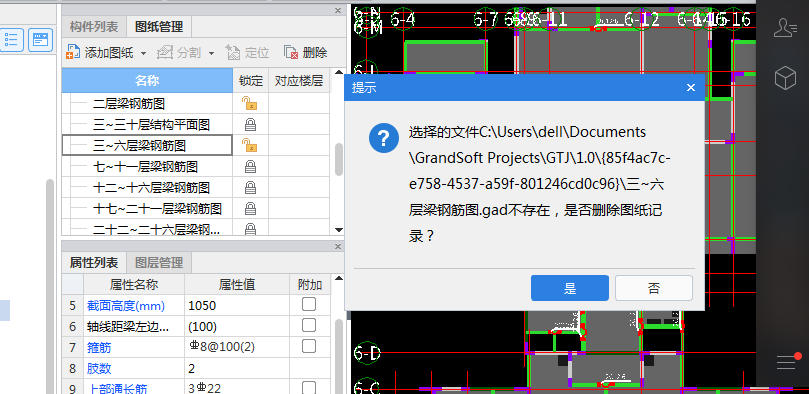The image size is (809, 394).
Task: Click the 锁定 column header
Action: [x=251, y=81]
